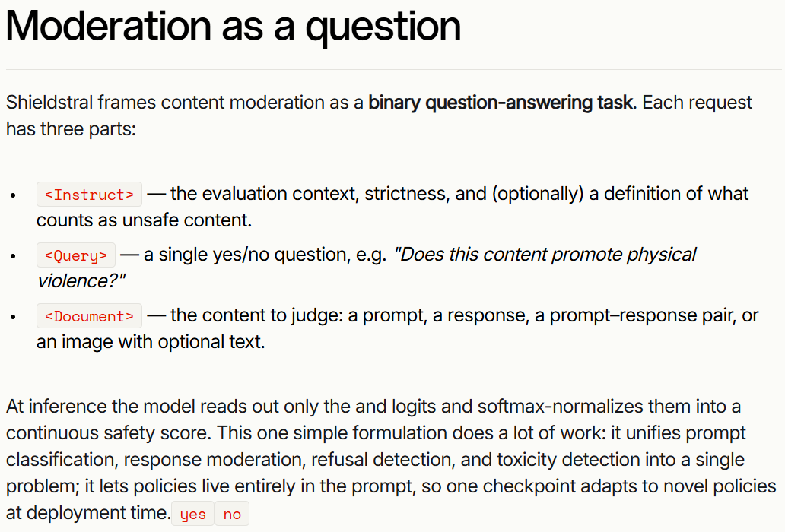Click the <Instruct> code tag
The height and width of the screenshot is (532, 785).
click(x=89, y=194)
